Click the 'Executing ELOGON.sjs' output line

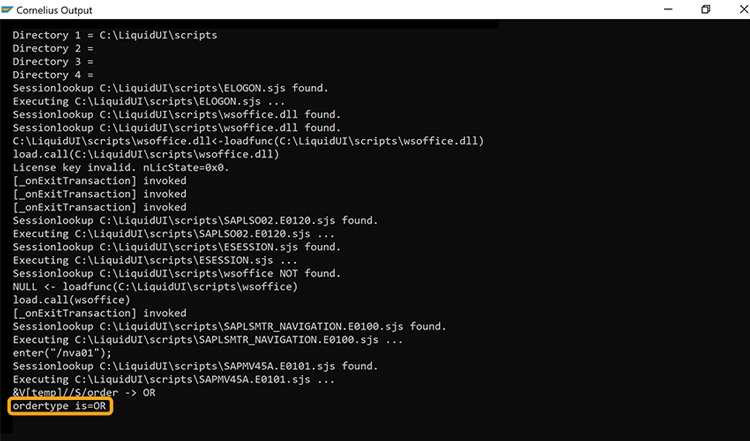click(149, 101)
